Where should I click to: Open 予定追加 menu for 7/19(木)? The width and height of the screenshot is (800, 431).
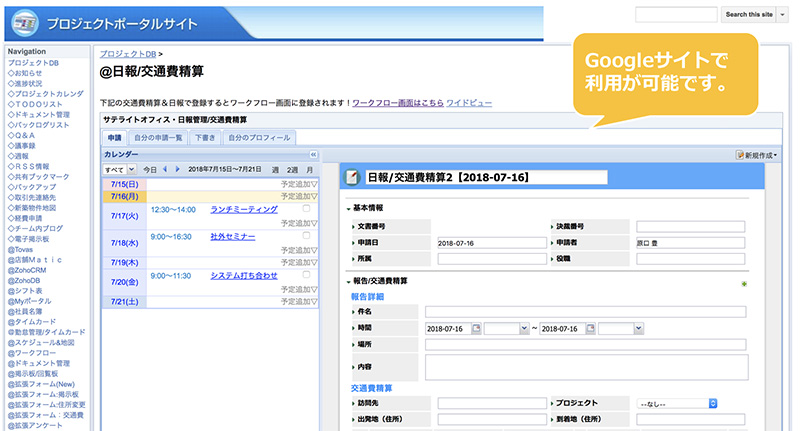point(299,262)
